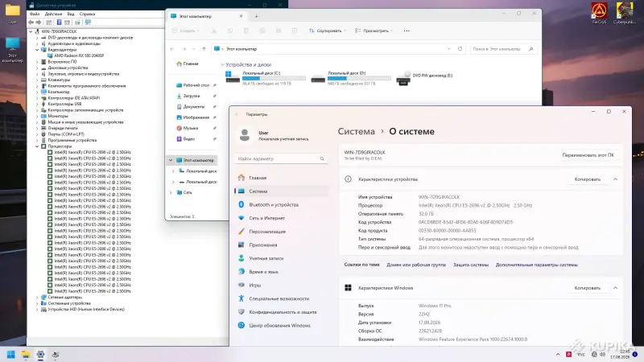Open File Explorer from the taskbar

coord(26,355)
